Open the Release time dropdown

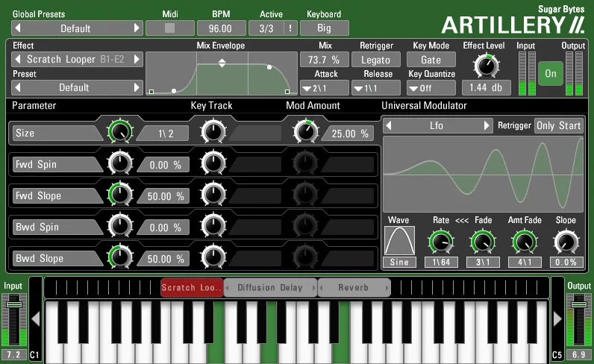tap(376, 88)
